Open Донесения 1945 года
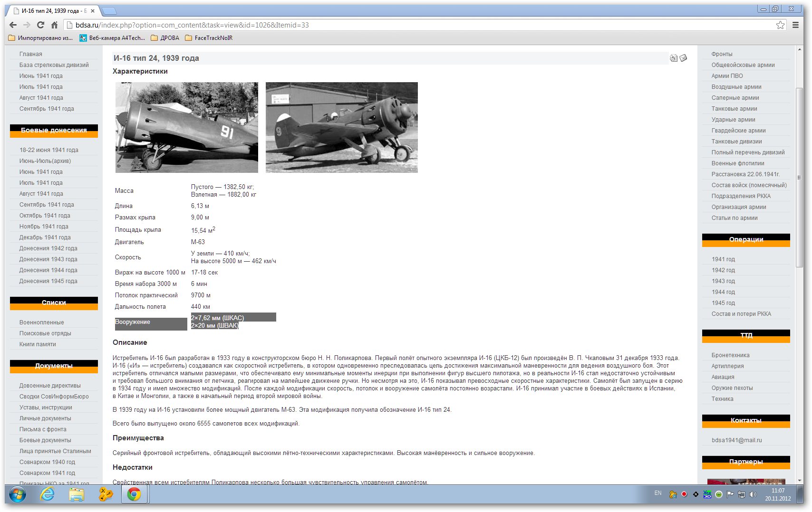 [48, 281]
